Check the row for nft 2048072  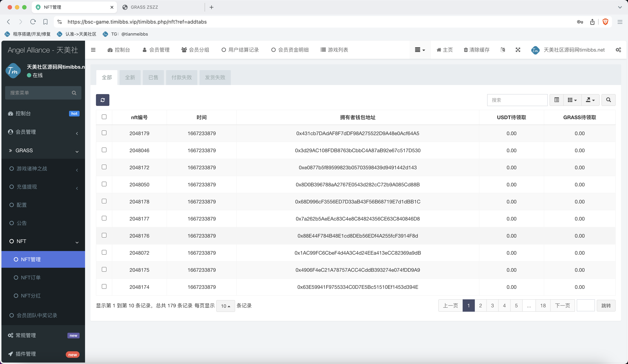[104, 252]
